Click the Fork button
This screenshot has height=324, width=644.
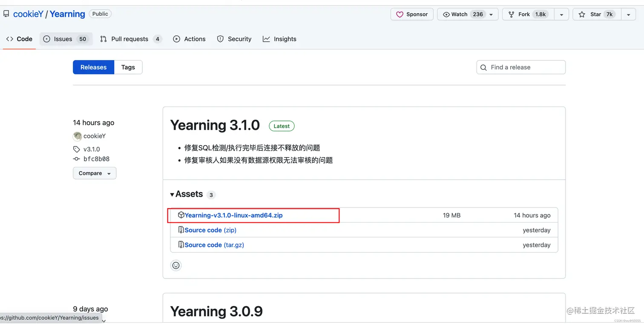(x=529, y=14)
